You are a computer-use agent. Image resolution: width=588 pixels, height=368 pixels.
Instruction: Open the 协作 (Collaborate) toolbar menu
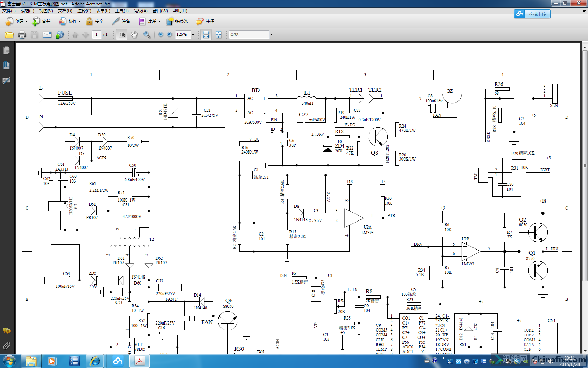(69, 21)
